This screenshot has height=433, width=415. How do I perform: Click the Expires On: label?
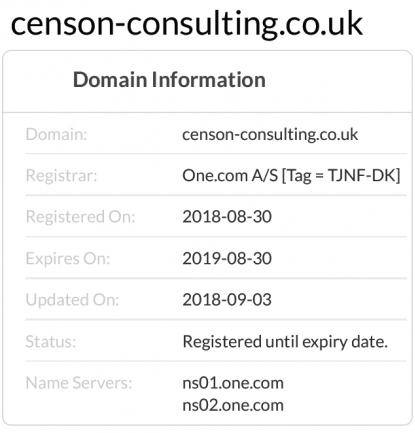(x=68, y=259)
